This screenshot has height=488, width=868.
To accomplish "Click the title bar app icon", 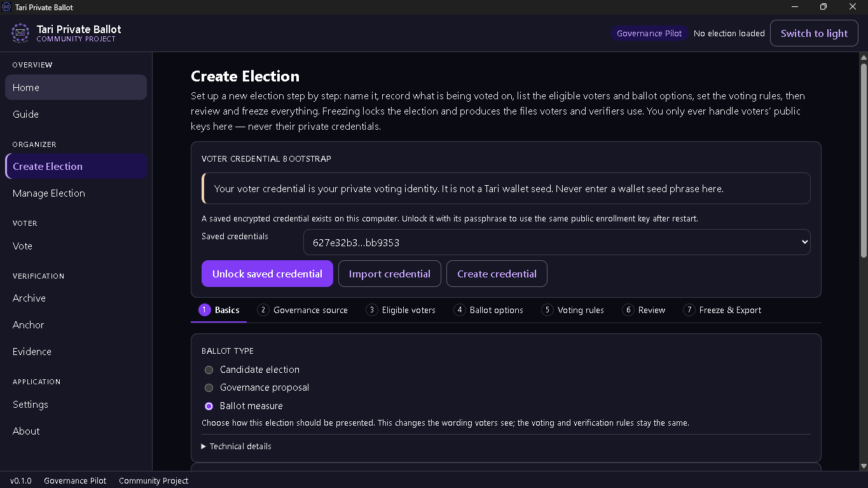I will [7, 7].
